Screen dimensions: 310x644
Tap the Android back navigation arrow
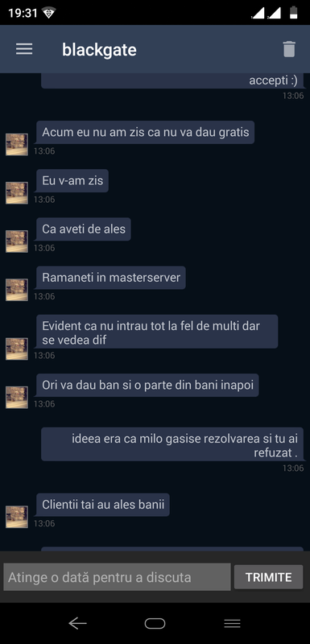click(77, 623)
